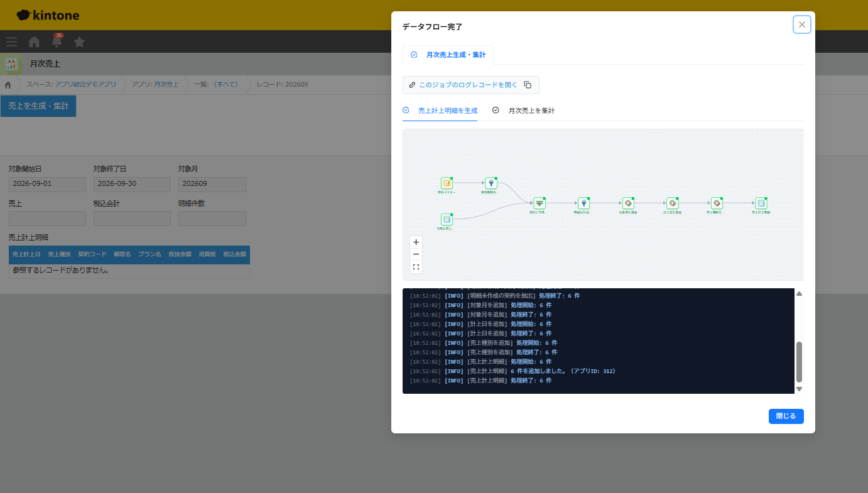
Task: Open notifications bell with 36 badge
Action: [x=57, y=41]
